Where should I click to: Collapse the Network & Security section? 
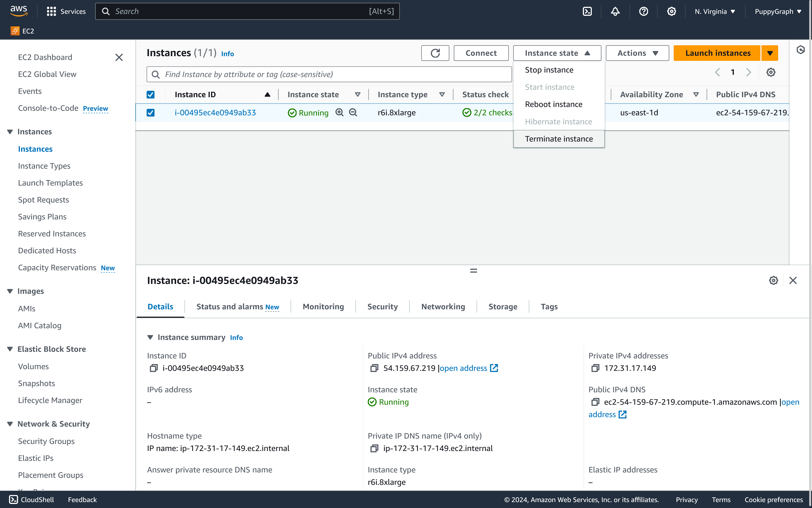(10, 424)
